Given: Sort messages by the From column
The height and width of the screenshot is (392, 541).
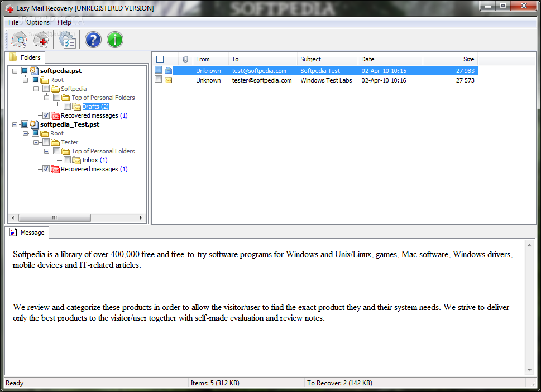Looking at the screenshot, I should point(210,59).
